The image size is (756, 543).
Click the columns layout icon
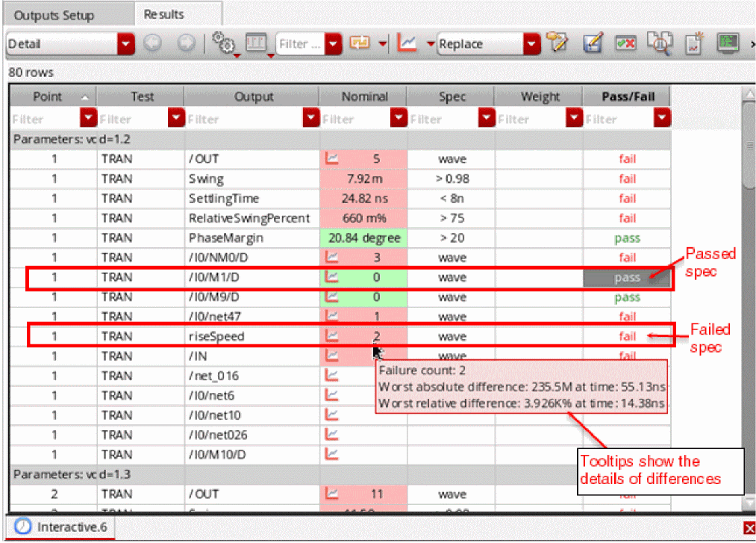[256, 43]
